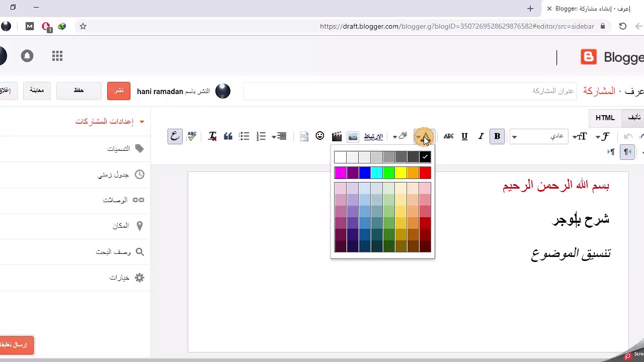Click the send feedback button
Screen dimensions: 644x362
point(16,345)
